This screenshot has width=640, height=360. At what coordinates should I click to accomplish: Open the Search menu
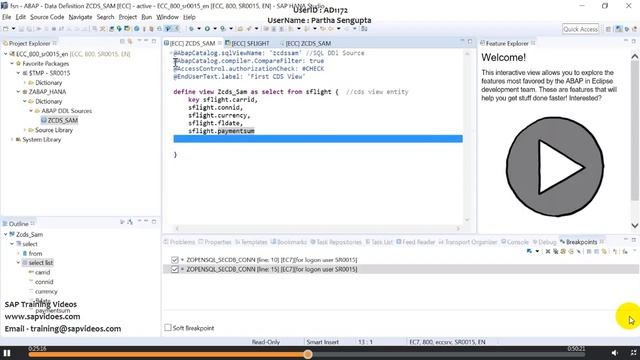tap(105, 17)
